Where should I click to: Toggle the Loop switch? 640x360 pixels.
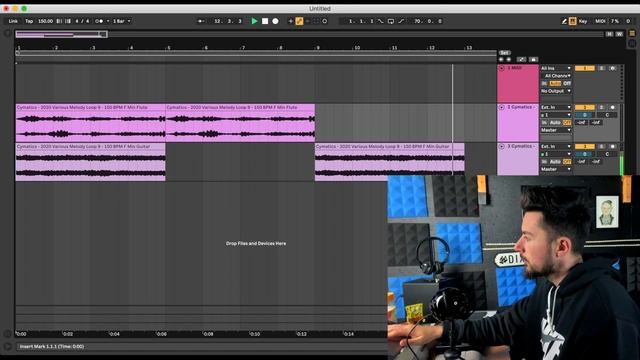pos(391,21)
